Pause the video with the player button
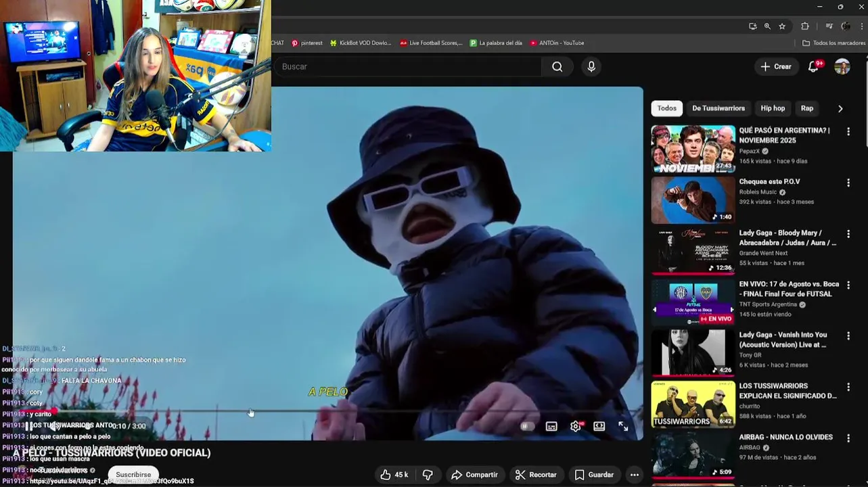Screen dimensions: 868x487 [x=28, y=426]
